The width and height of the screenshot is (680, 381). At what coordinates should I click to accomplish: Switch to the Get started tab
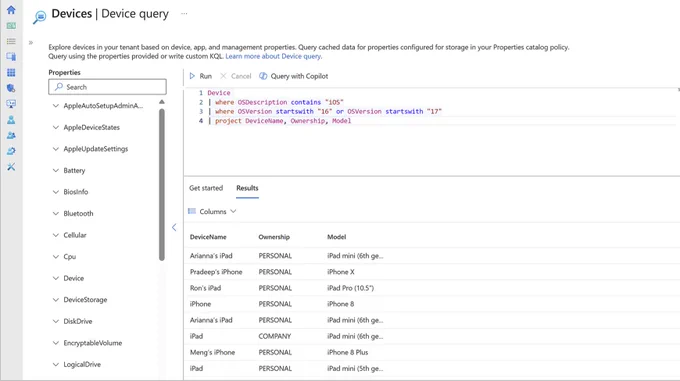tap(206, 188)
